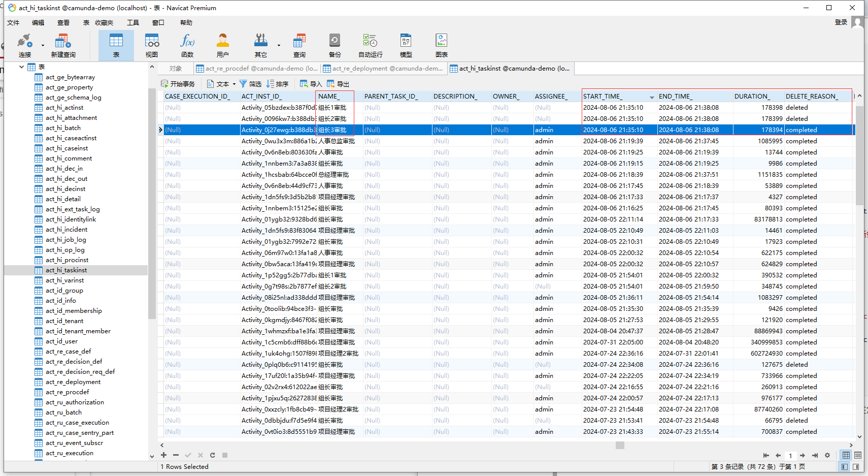Screen dimensions: 868x476
Task: Click the 登录 (Sign in) link
Action: pyautogui.click(x=841, y=22)
